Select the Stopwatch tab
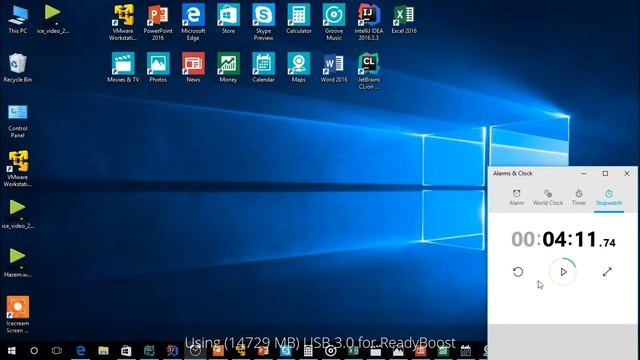 click(609, 197)
